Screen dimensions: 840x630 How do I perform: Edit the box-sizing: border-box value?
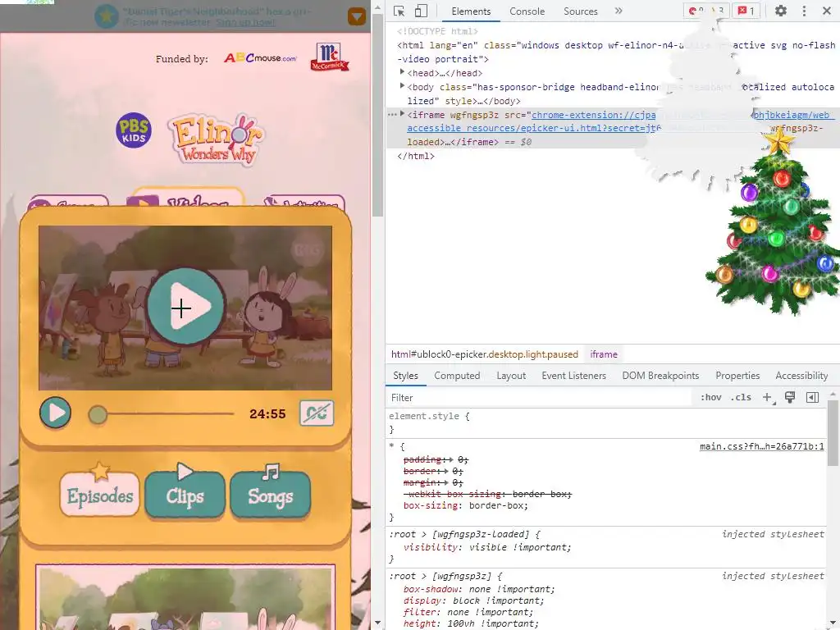[498, 505]
